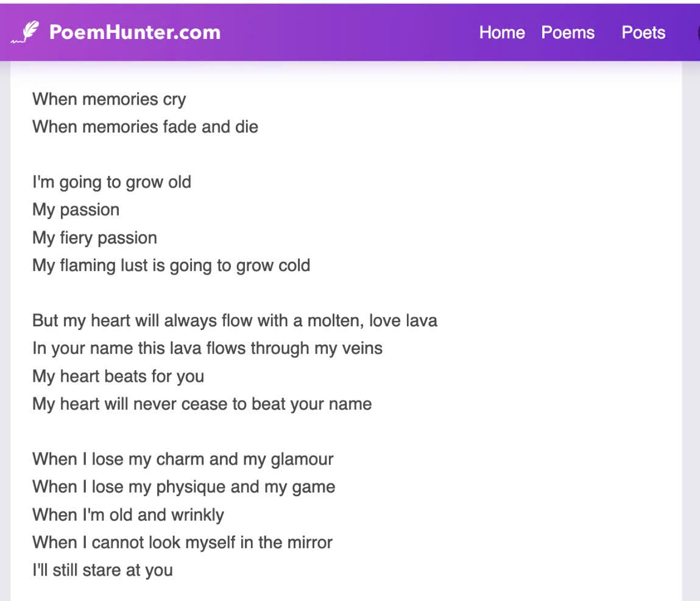Screen dimensions: 700x601
Task: Click the line mentioning 'molten, love lava'
Action: click(x=235, y=320)
